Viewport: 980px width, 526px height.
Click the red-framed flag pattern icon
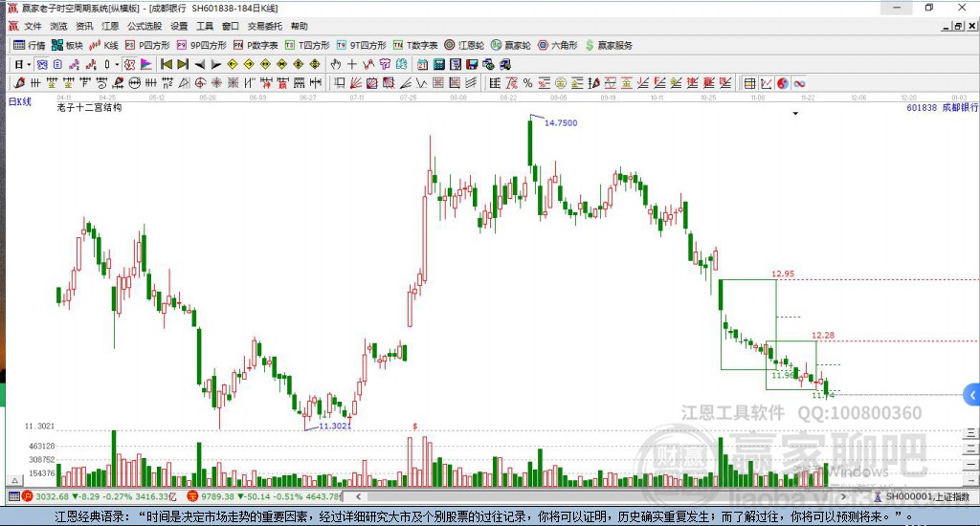click(x=129, y=64)
